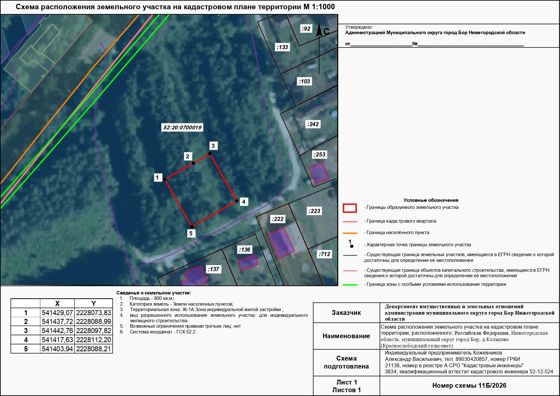Select cell value 541442,76
The width and height of the screenshot is (560, 396).
[x=57, y=331]
